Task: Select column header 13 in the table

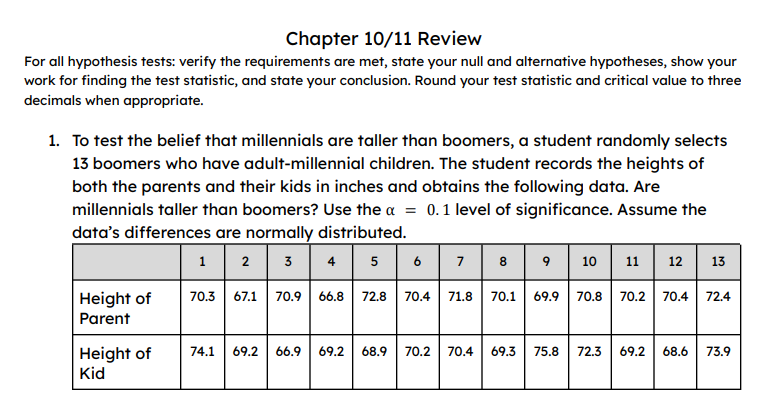Action: click(x=717, y=262)
